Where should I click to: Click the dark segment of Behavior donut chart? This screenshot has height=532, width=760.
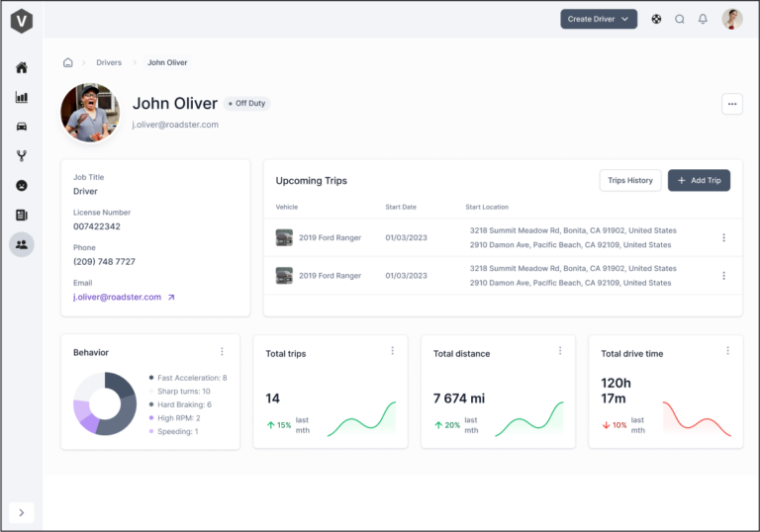pyautogui.click(x=123, y=413)
